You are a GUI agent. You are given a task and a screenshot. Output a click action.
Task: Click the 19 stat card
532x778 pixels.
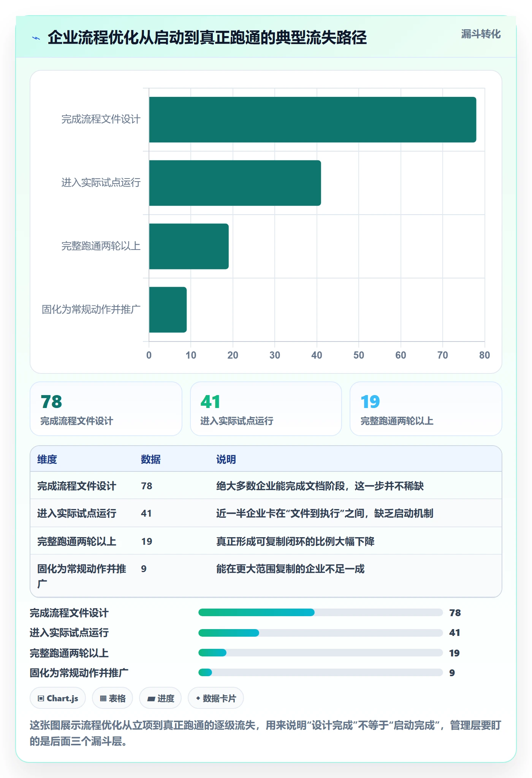pyautogui.click(x=426, y=409)
